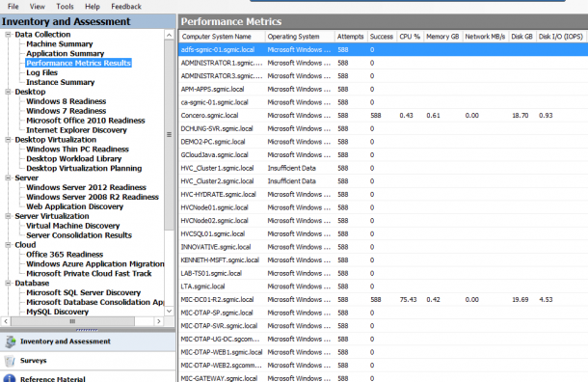Click the tree vertical scrollbar thumb

point(169,135)
